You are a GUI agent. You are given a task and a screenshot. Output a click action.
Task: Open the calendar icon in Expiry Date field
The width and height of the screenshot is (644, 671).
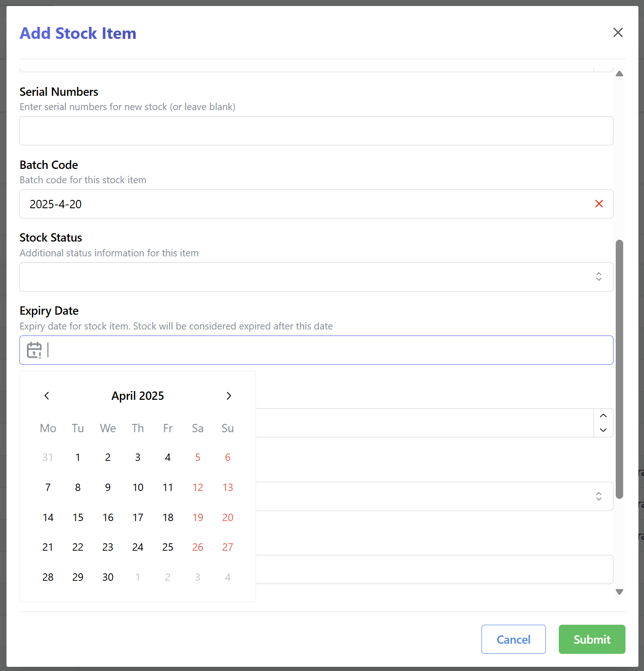(34, 350)
